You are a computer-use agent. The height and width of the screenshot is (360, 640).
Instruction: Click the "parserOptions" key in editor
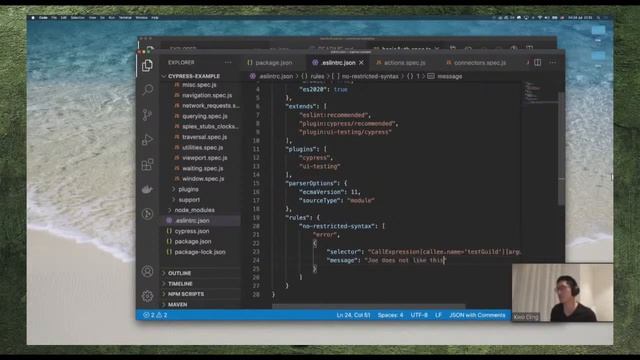312,183
